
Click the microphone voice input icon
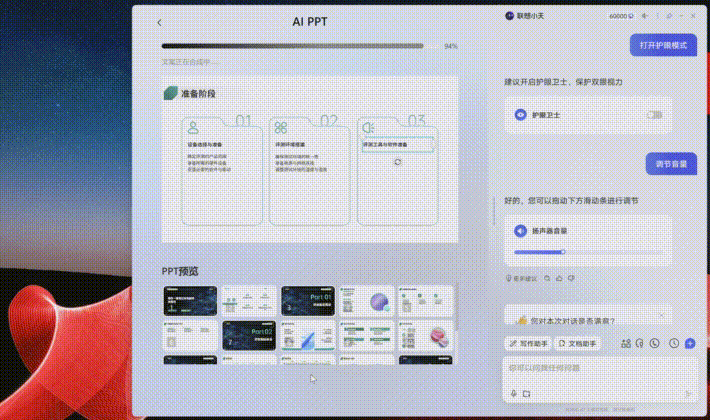click(x=513, y=393)
